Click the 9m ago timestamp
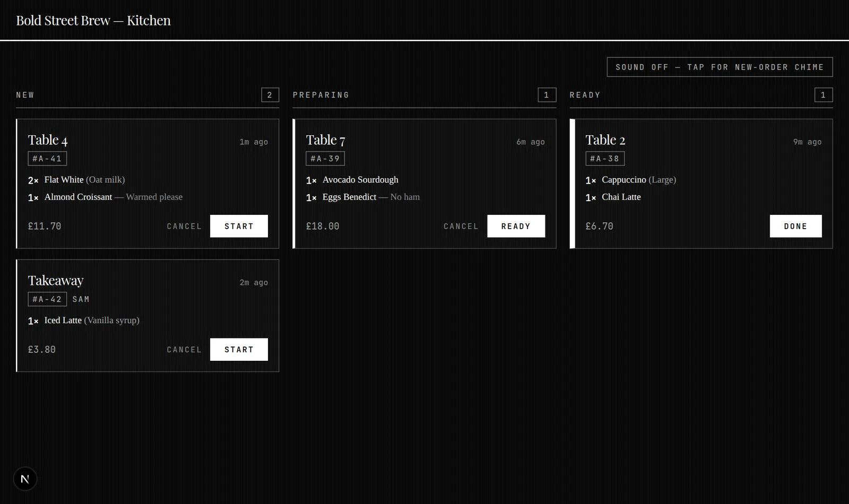The image size is (849, 504). [807, 142]
